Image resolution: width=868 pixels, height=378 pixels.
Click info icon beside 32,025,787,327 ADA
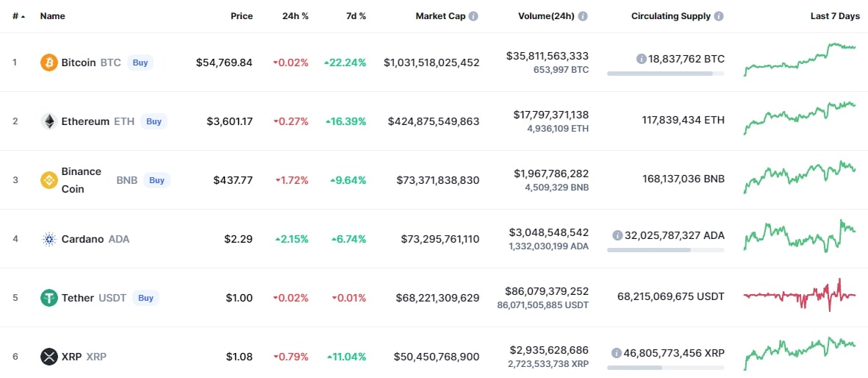(617, 235)
